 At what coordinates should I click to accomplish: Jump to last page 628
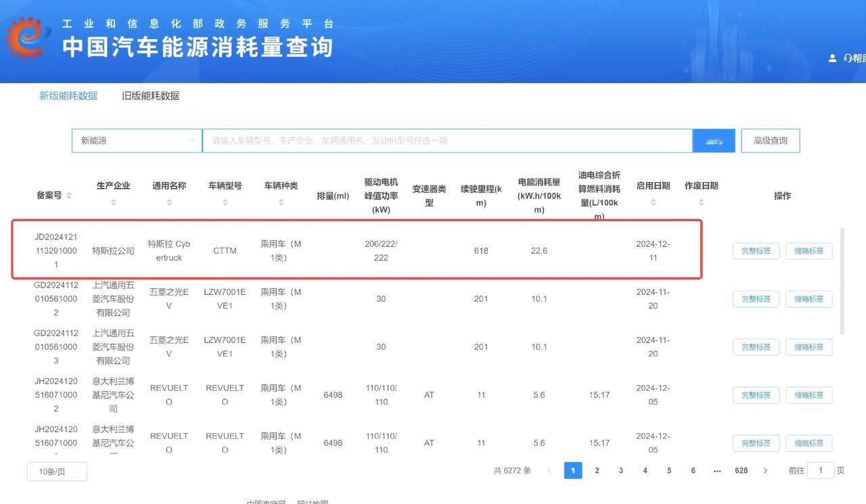[x=742, y=471]
